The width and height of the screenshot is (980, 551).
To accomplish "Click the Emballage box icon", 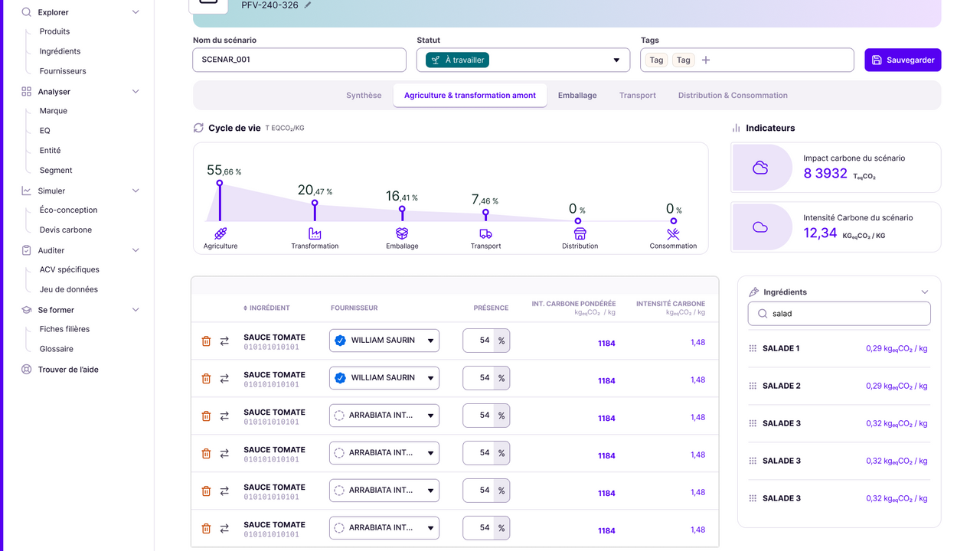I will point(402,233).
